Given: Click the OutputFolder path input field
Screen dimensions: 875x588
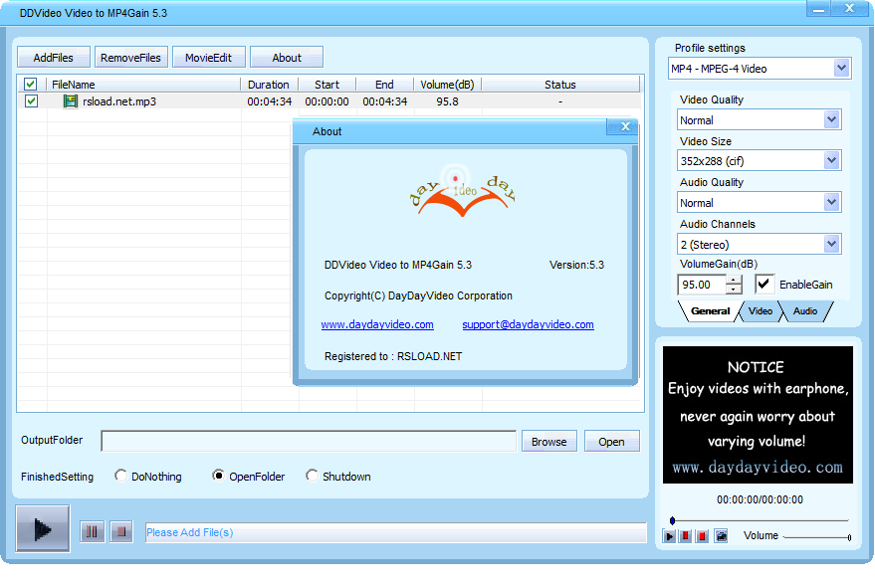Looking at the screenshot, I should [x=309, y=441].
